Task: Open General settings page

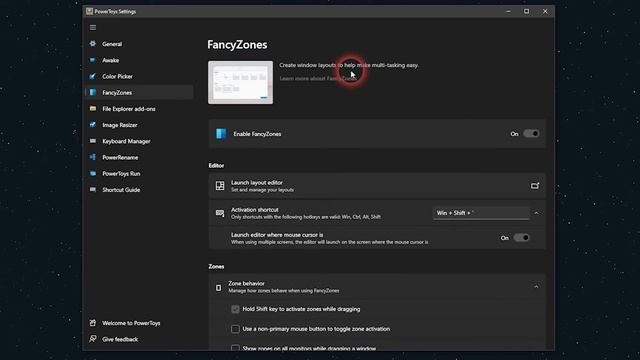Action: 139,44
